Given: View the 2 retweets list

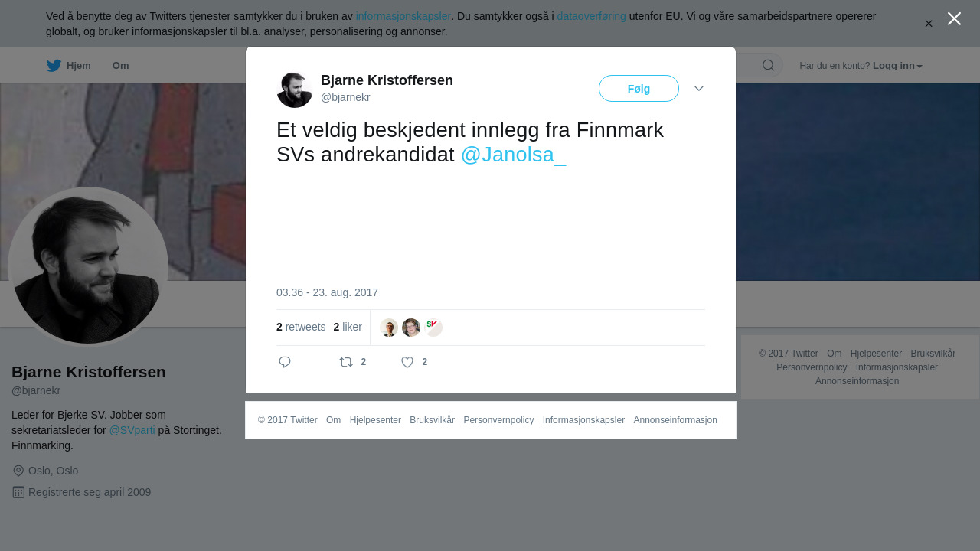Looking at the screenshot, I should [301, 327].
